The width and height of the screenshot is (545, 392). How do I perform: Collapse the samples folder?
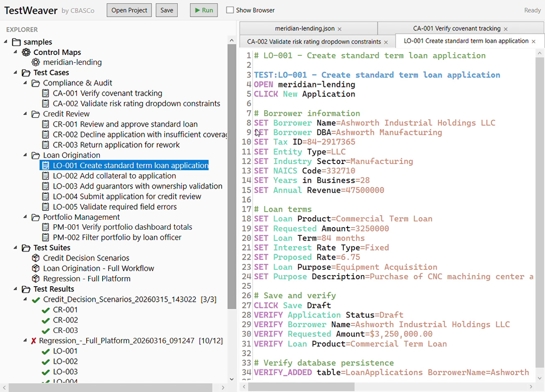tap(5, 42)
